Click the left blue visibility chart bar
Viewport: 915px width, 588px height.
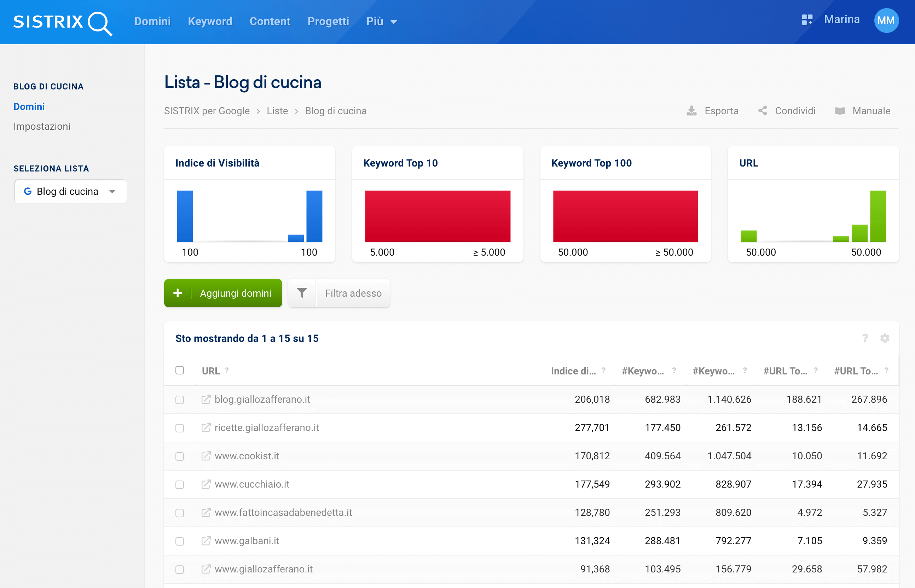[x=185, y=216]
